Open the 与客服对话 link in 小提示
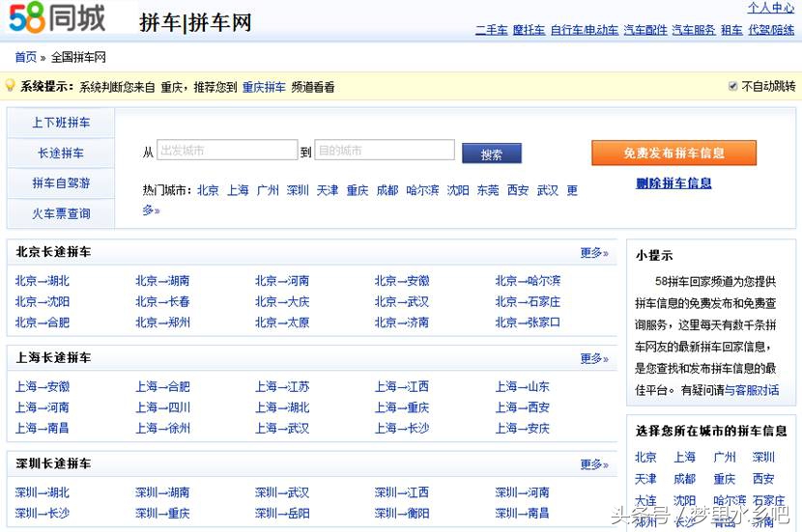802x532 pixels. coord(752,390)
